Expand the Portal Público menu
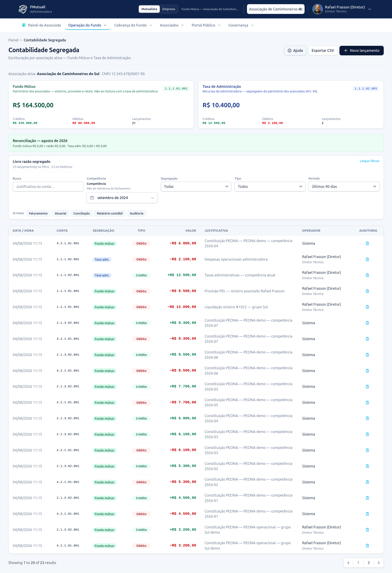Viewport: 392px width, 573px height. click(x=206, y=25)
